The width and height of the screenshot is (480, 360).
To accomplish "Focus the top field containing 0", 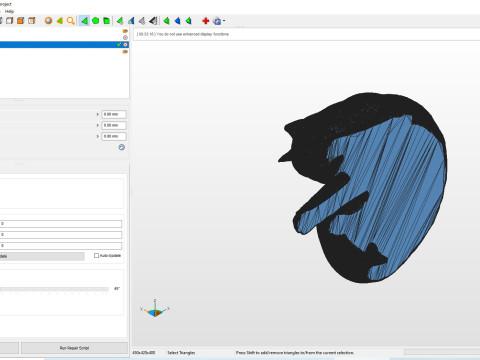I will pyautogui.click(x=61, y=224).
